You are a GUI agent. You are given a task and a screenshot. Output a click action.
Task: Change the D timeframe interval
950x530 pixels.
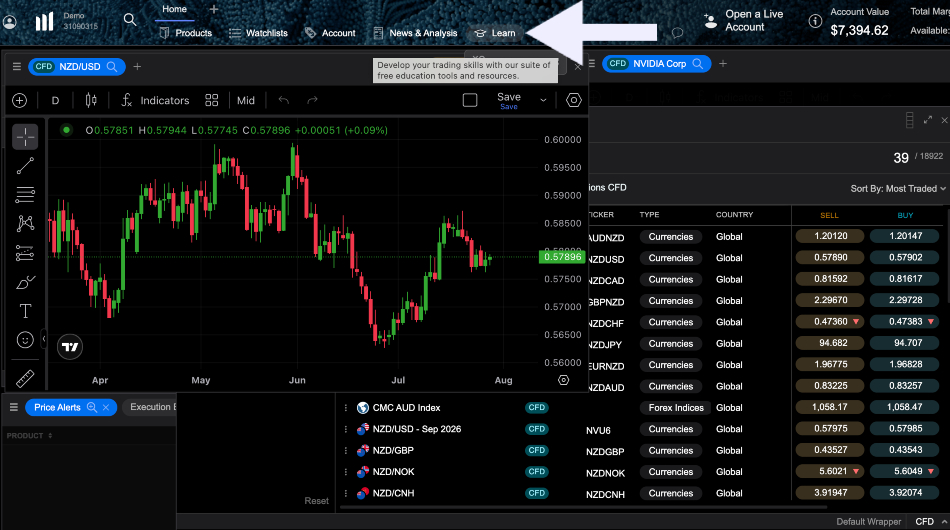tap(55, 101)
